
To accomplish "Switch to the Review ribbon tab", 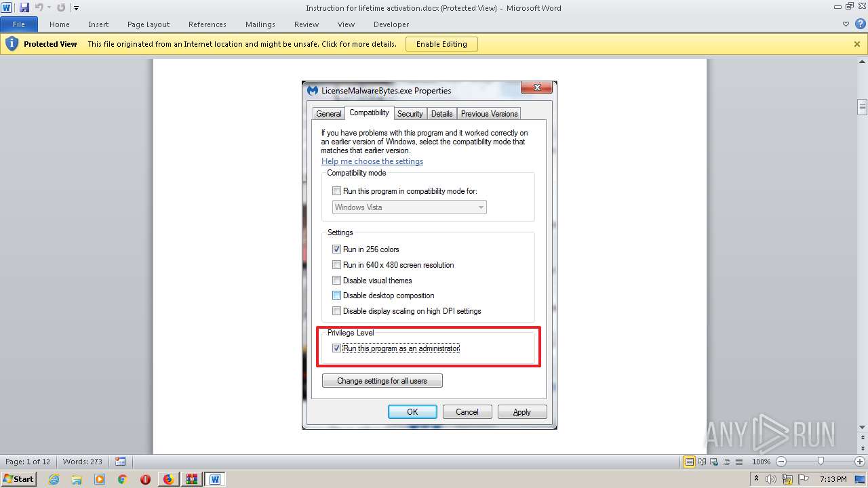I will pos(307,24).
